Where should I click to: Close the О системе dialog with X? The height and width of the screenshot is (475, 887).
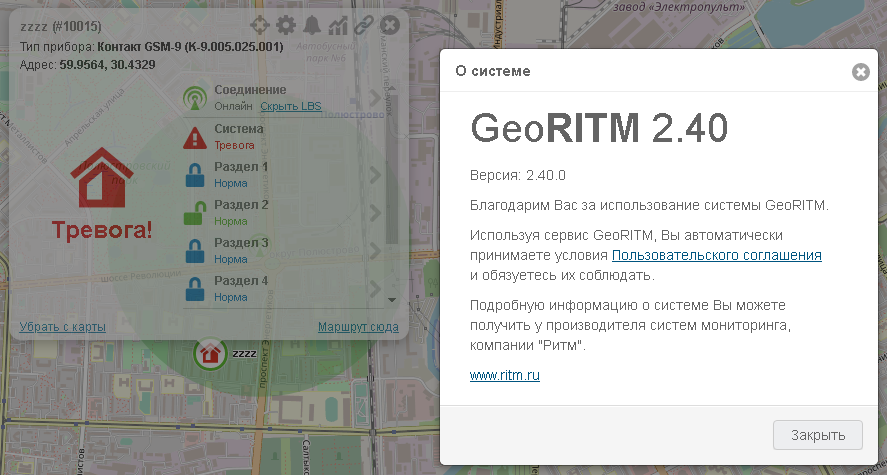coord(860,71)
